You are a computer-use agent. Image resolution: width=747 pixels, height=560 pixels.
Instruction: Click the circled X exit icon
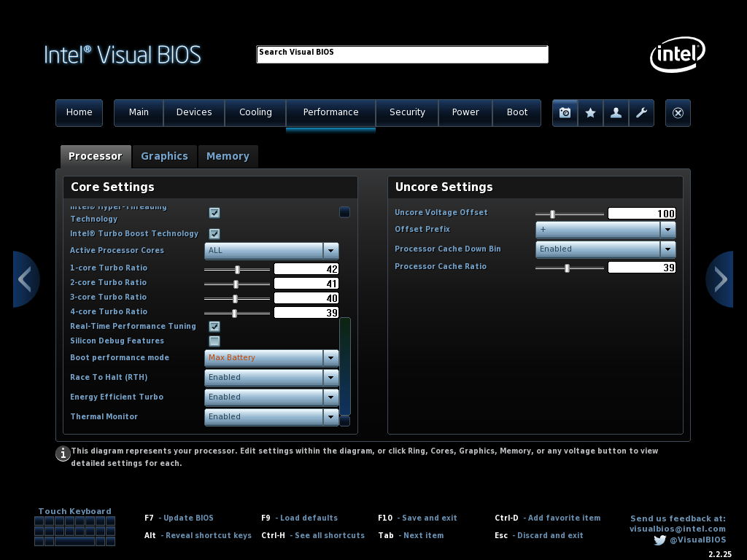tap(678, 113)
